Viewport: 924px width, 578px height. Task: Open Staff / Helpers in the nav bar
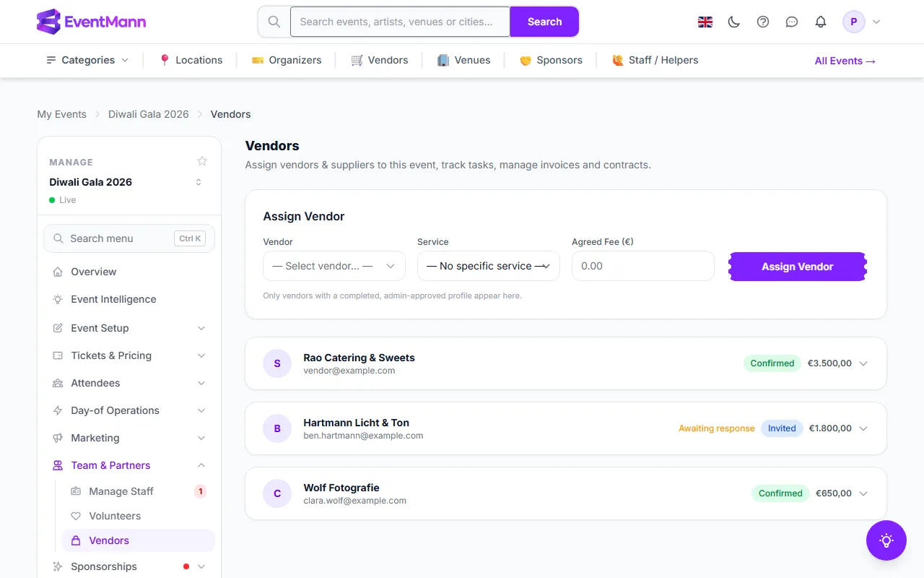pos(655,60)
